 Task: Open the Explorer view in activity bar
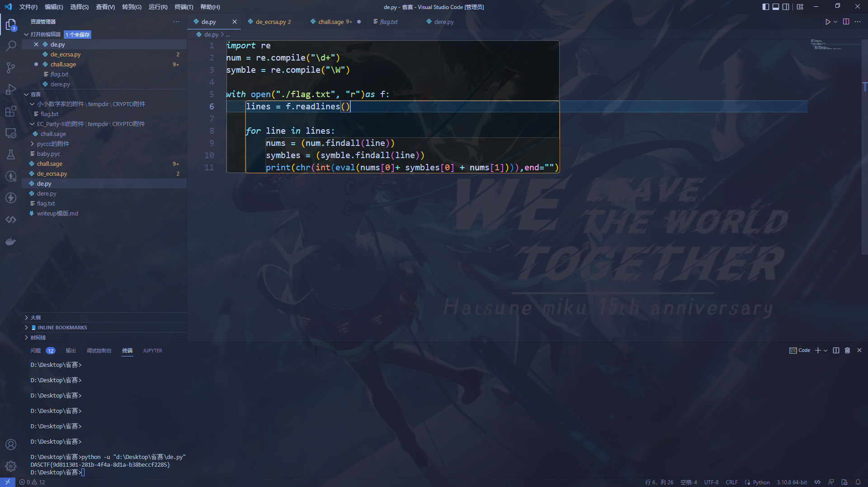(x=11, y=24)
